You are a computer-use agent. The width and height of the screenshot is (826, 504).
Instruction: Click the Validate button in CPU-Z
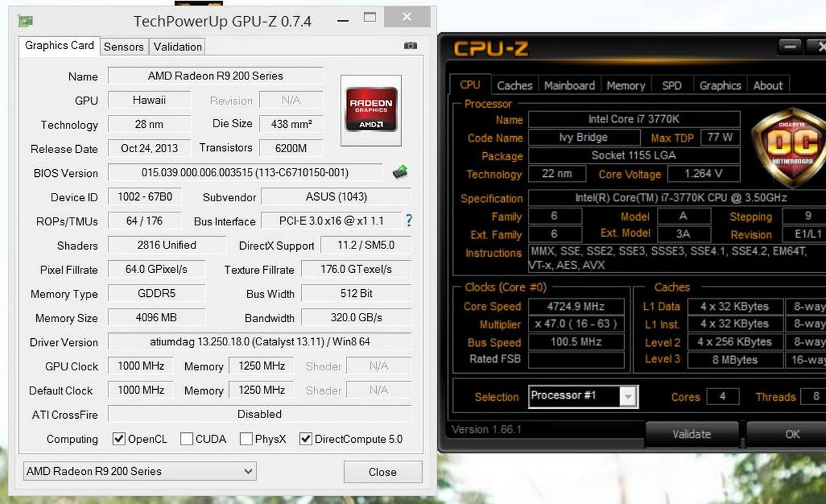(x=692, y=434)
